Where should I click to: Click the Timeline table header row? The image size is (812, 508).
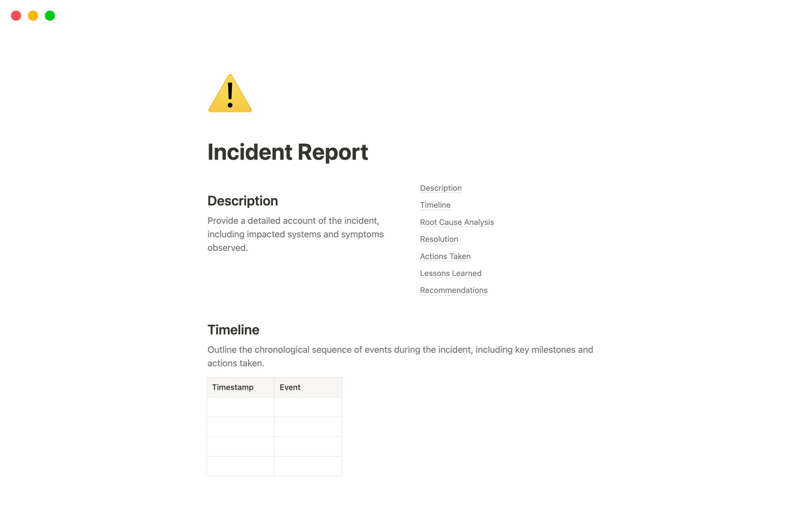tap(274, 387)
